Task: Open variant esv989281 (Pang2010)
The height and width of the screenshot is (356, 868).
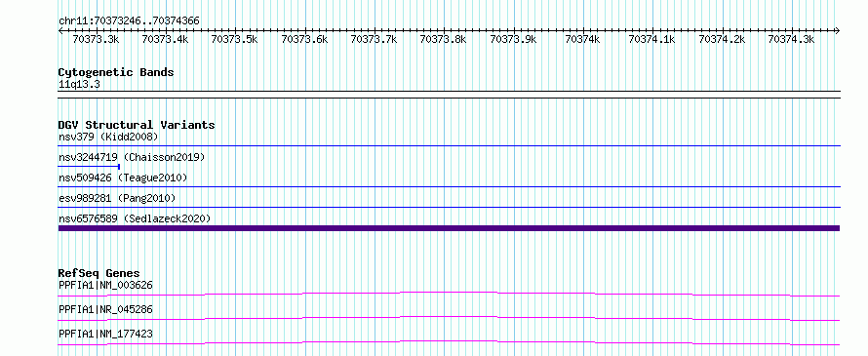Action: (117, 198)
